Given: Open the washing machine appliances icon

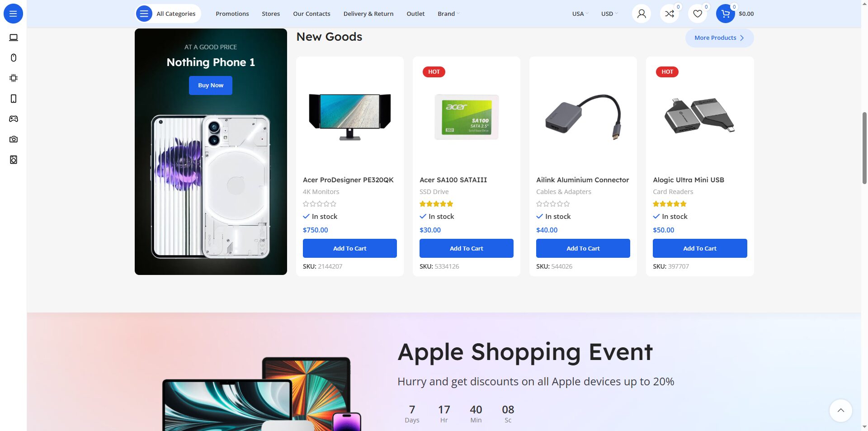Looking at the screenshot, I should point(14,160).
